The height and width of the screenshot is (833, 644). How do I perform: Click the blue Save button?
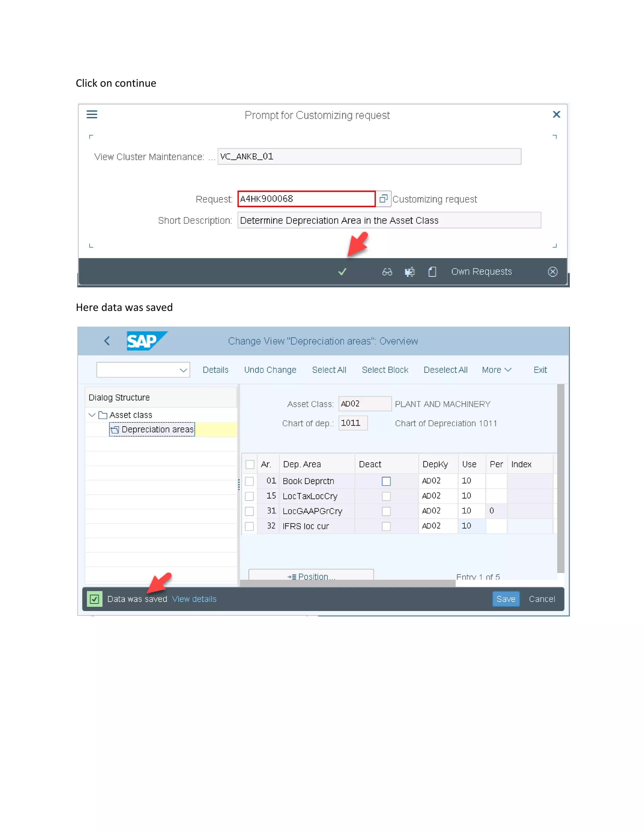506,599
